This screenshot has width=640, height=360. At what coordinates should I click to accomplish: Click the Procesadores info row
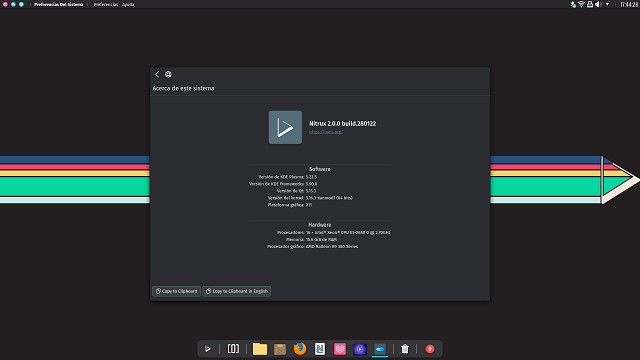click(333, 233)
